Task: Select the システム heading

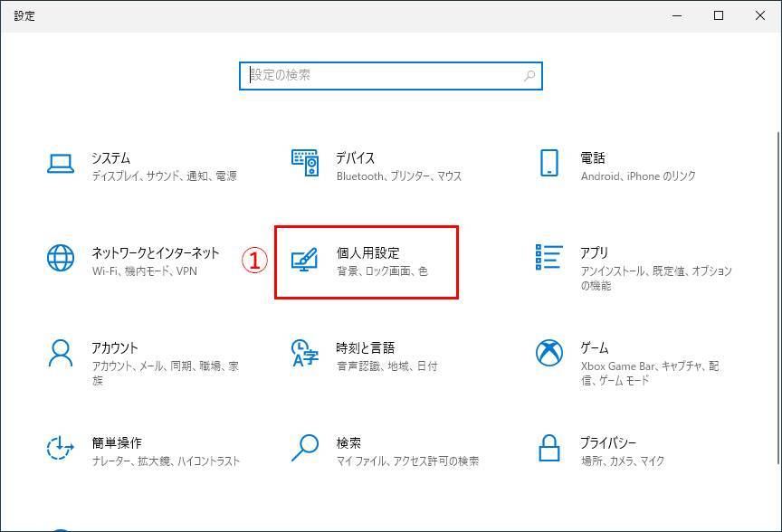Action: click(x=110, y=158)
